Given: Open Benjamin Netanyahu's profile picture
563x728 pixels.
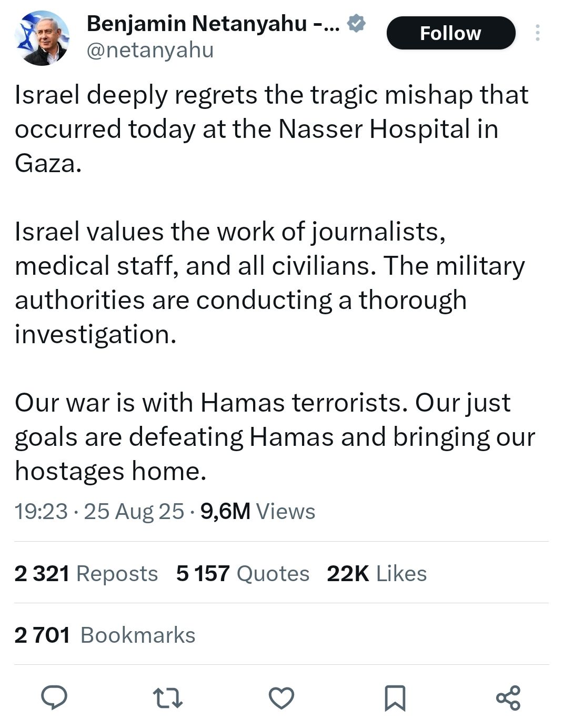Looking at the screenshot, I should (42, 38).
